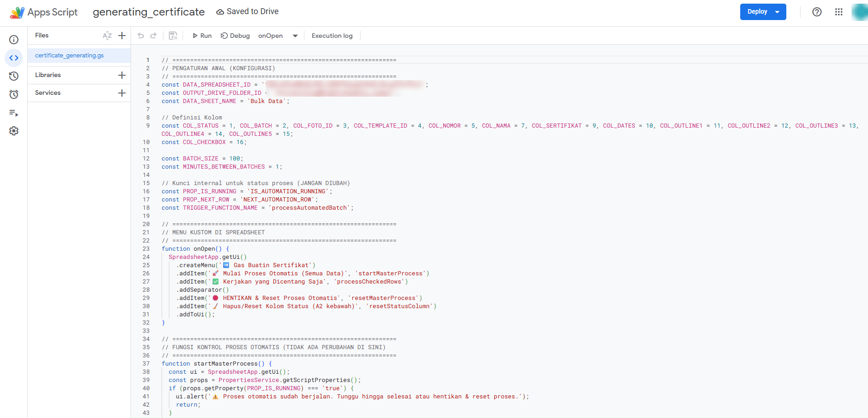
Task: Open the Project History icon in sidebar
Action: tap(14, 76)
